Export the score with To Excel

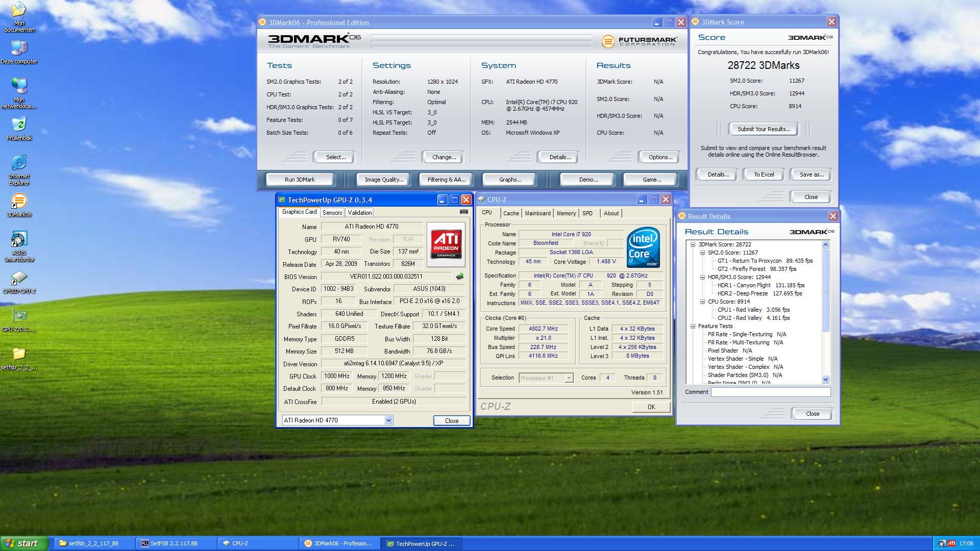[764, 174]
